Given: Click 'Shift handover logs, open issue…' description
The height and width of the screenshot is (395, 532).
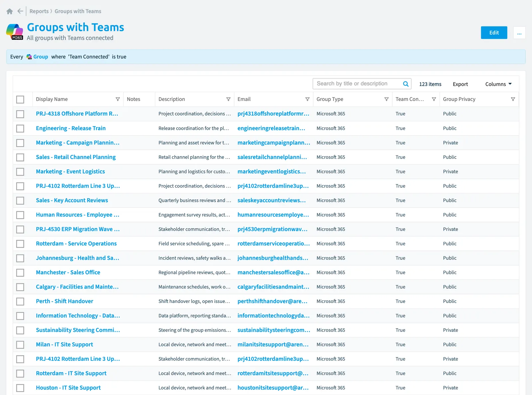Looking at the screenshot, I should [194, 301].
